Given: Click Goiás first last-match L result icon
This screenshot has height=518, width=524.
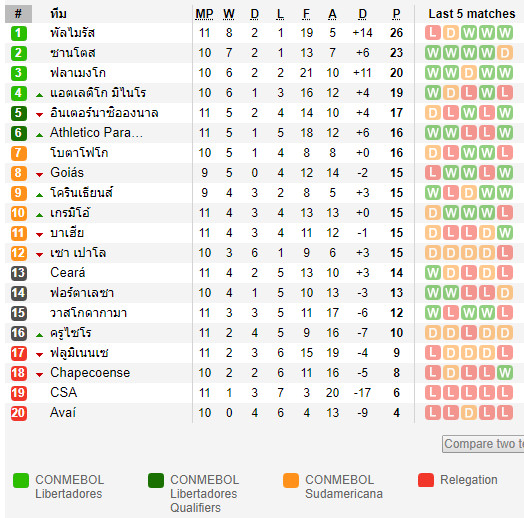Looking at the screenshot, I should point(433,173).
